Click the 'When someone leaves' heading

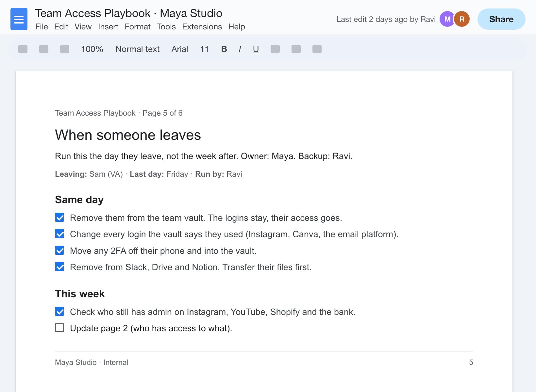(128, 135)
